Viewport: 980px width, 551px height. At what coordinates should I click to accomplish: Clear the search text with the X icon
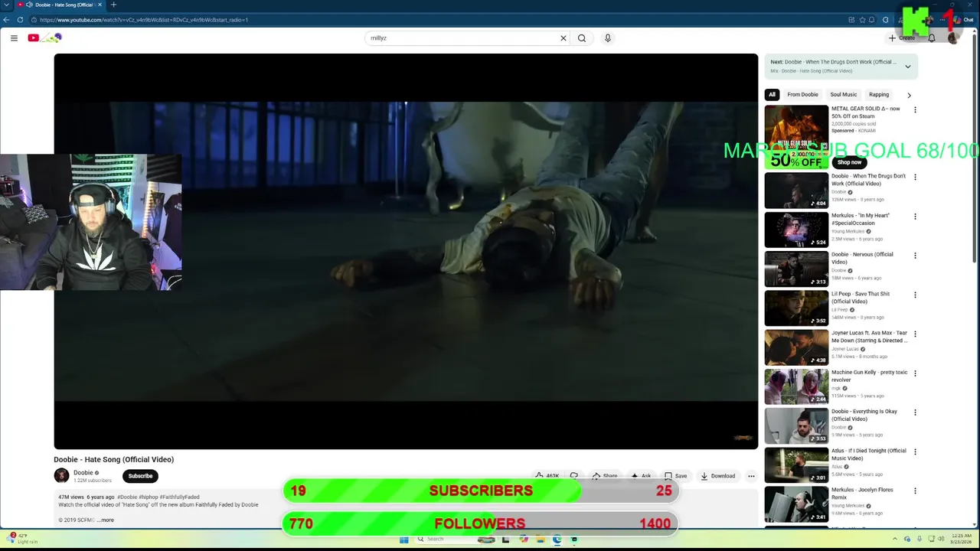pyautogui.click(x=563, y=37)
